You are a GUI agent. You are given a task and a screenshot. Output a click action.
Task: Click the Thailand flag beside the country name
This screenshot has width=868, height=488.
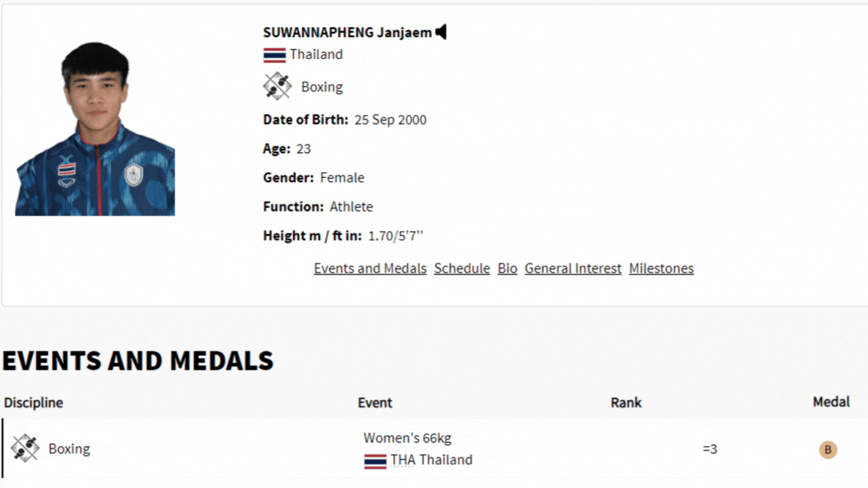275,55
